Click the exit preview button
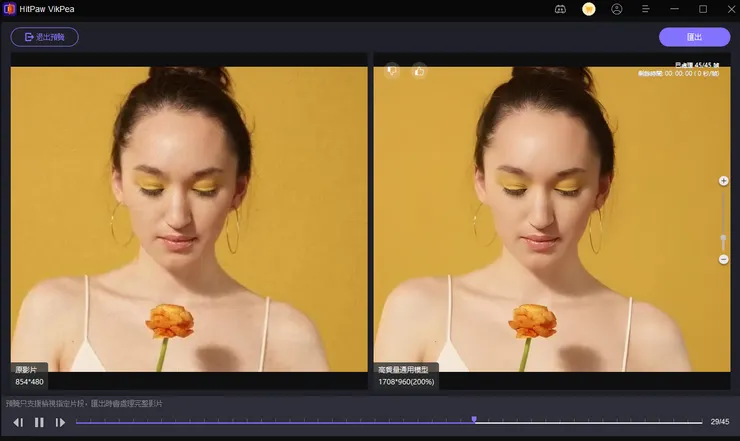740x441 pixels. 45,37
